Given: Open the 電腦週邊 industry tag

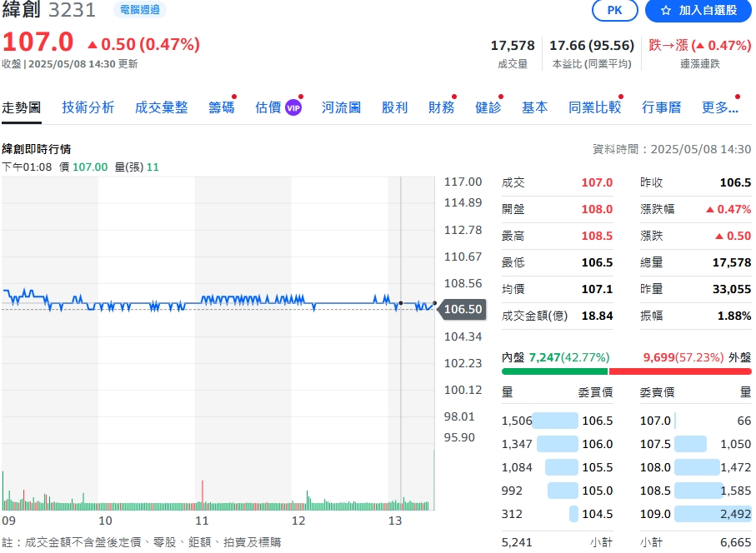Looking at the screenshot, I should click(138, 10).
